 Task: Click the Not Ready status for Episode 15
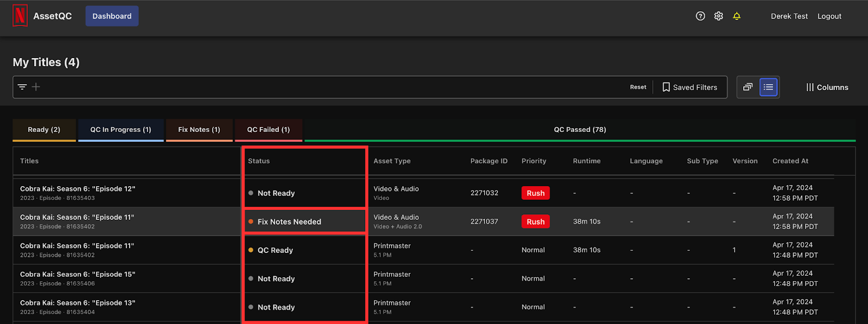[272, 279]
